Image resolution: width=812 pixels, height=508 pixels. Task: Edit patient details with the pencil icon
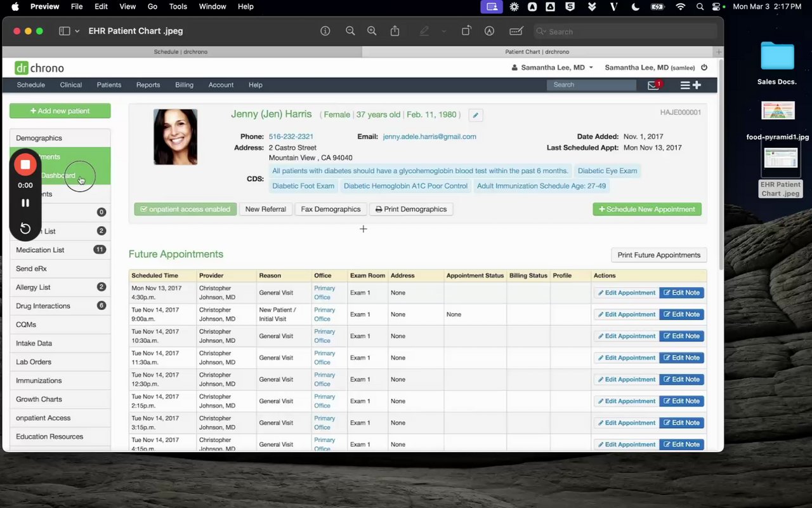(476, 115)
